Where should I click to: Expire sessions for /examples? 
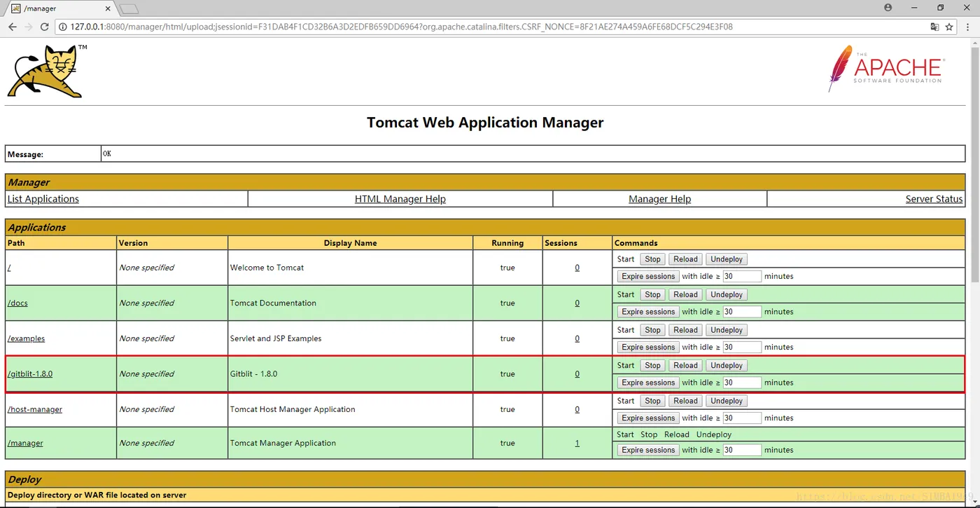648,348
